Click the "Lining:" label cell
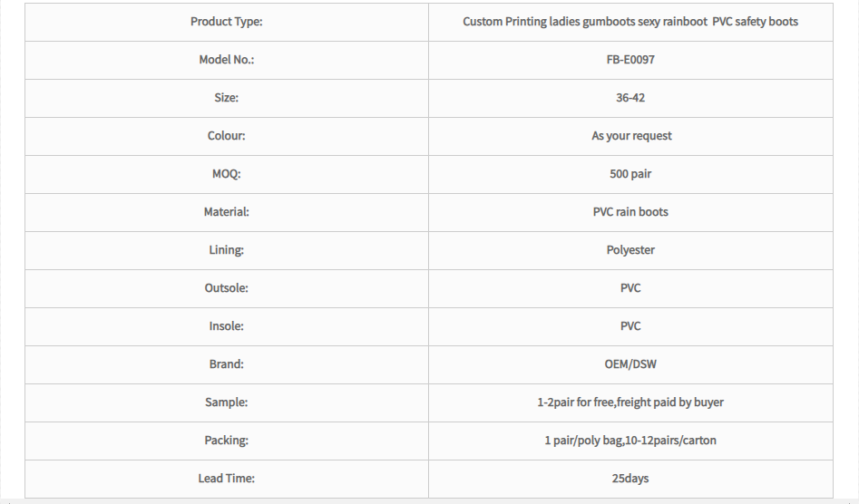859x504 pixels. pos(227,250)
